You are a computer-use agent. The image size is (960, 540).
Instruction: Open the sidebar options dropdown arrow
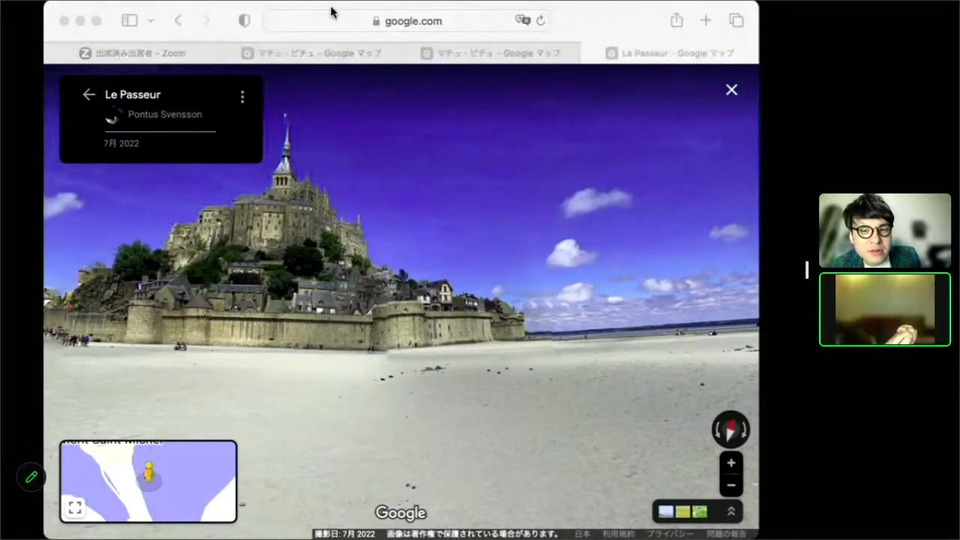[x=151, y=21]
